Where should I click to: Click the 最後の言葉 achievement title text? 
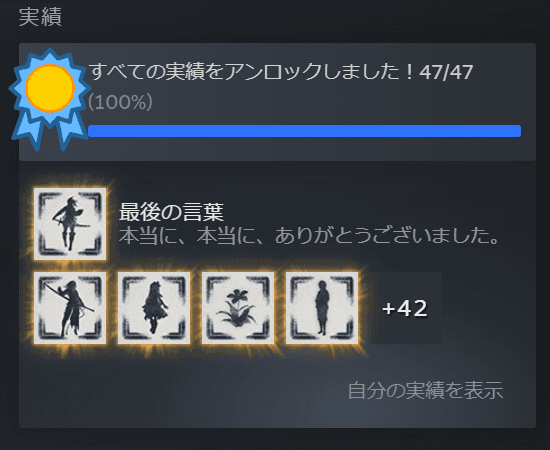(171, 212)
